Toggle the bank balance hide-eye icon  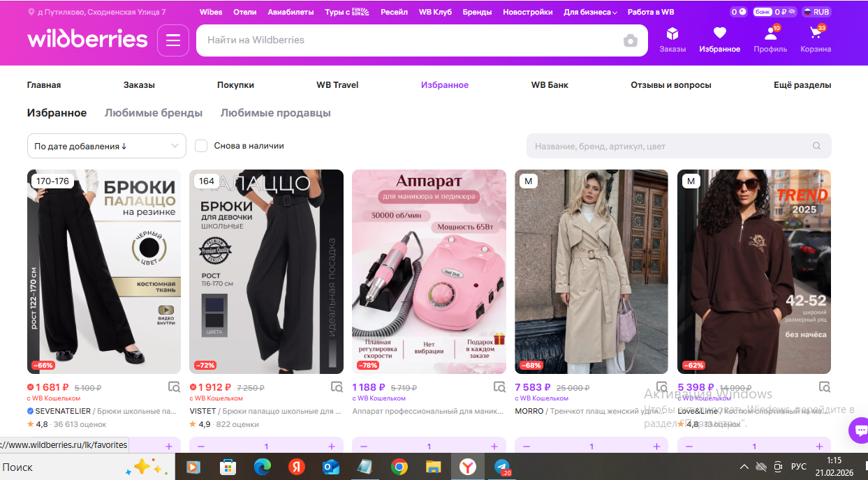pos(793,12)
